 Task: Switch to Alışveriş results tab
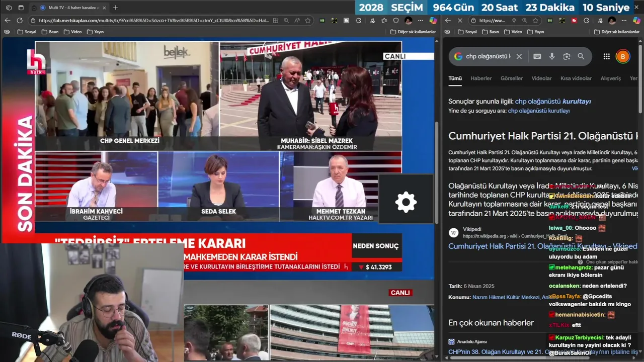611,78
